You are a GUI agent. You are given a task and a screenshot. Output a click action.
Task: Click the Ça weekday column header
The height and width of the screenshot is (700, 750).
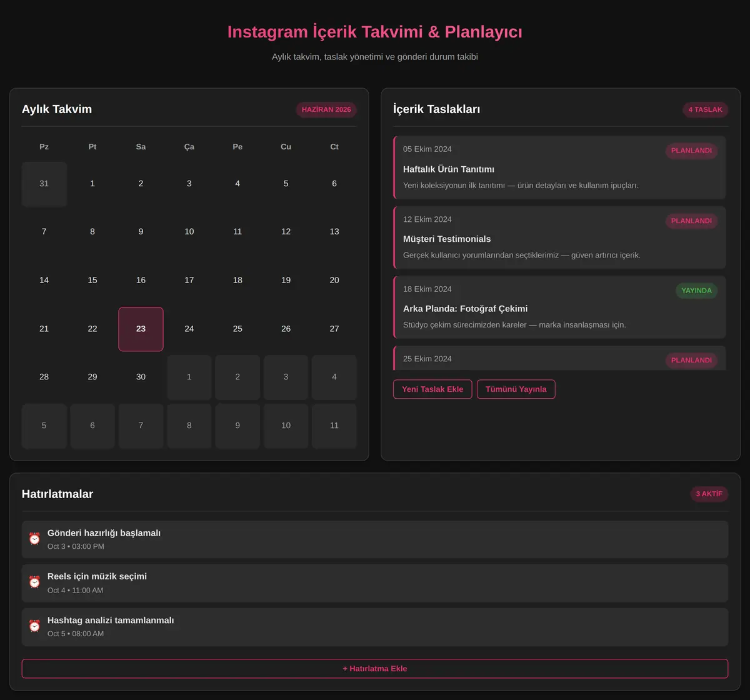[189, 147]
